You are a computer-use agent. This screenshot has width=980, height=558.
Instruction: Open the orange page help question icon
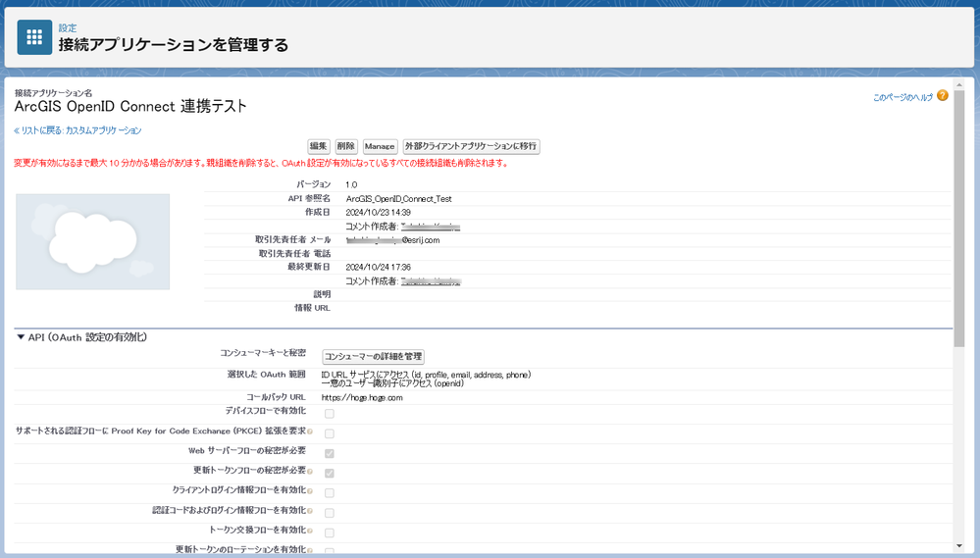pyautogui.click(x=943, y=95)
